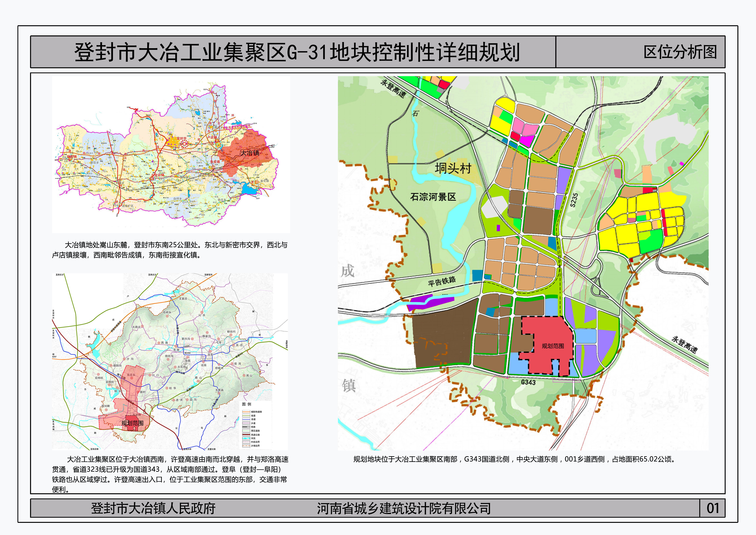Click the 县道 blue legend symbol
Screen dimensions: 756x535
point(246,419)
